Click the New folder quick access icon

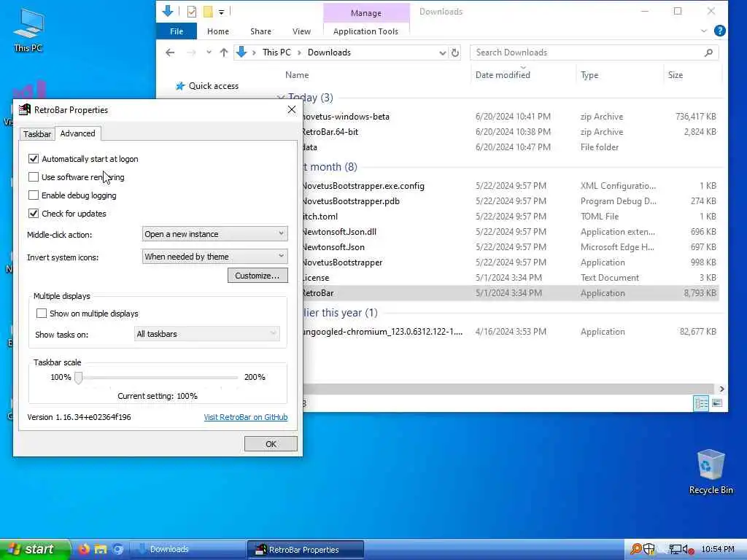tap(208, 12)
